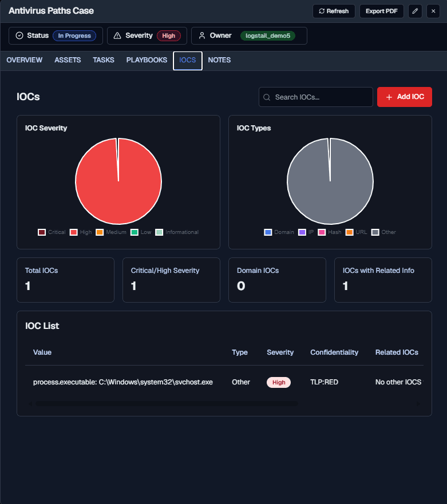Click the Type column header
447x504 pixels.
click(240, 352)
